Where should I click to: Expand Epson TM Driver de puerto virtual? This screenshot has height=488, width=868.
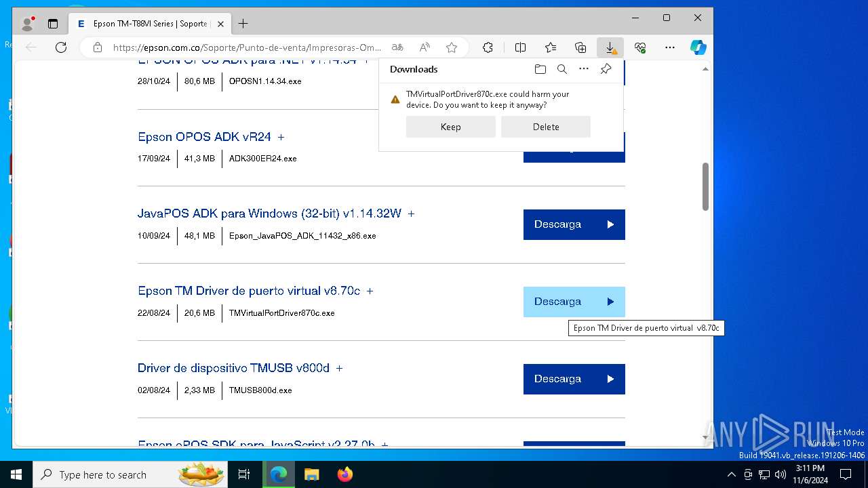pos(370,291)
